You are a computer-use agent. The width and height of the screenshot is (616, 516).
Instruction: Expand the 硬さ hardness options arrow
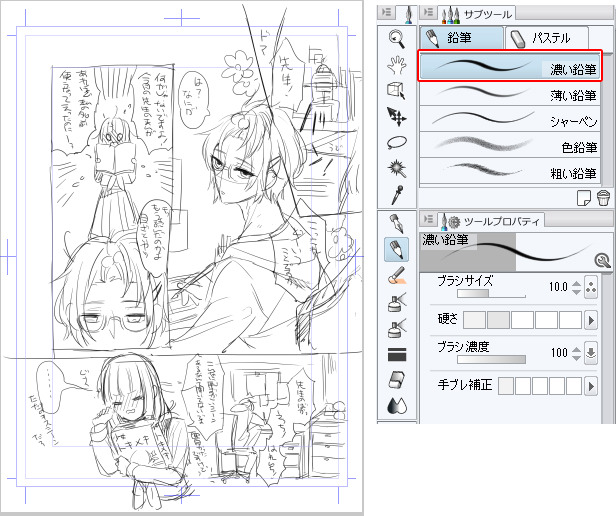point(591,320)
